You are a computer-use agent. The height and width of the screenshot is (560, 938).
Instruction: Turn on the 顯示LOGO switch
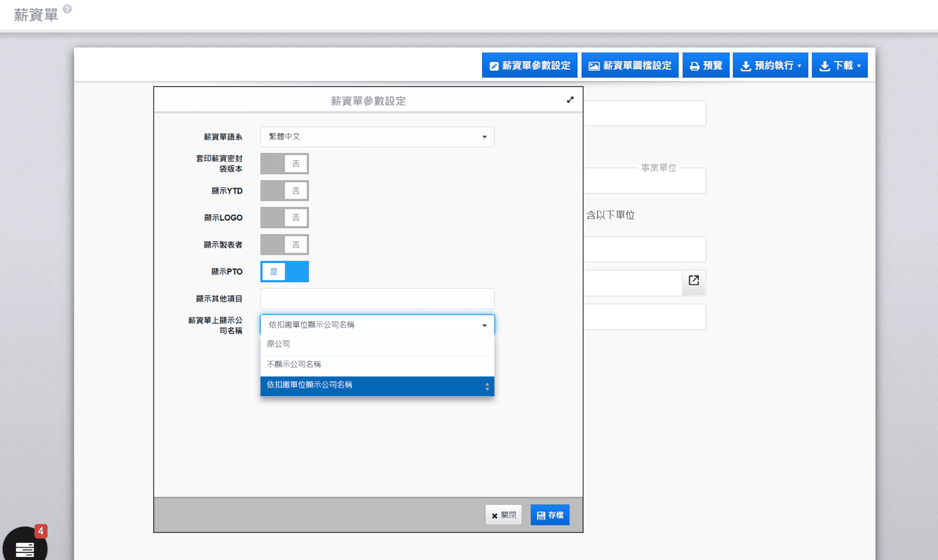[285, 218]
